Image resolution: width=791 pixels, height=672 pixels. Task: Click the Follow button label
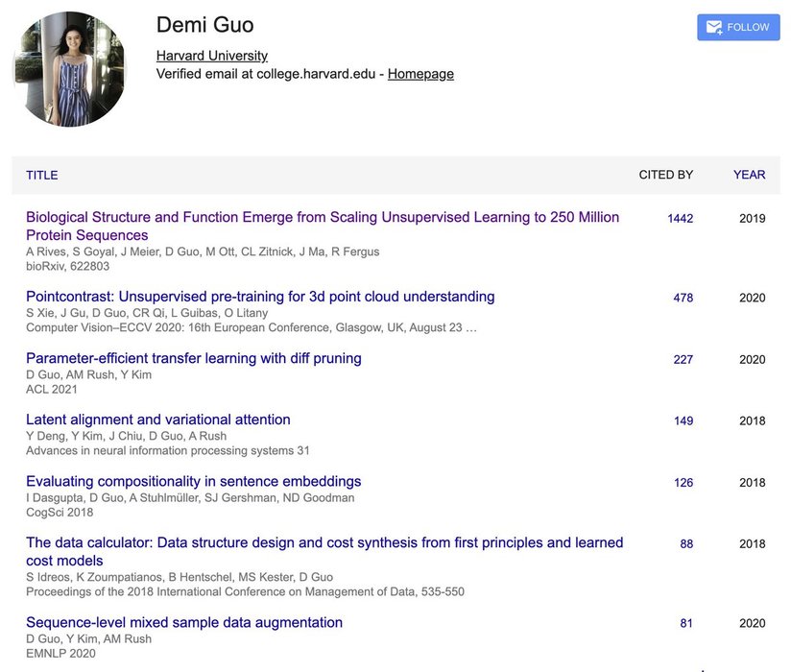(748, 28)
